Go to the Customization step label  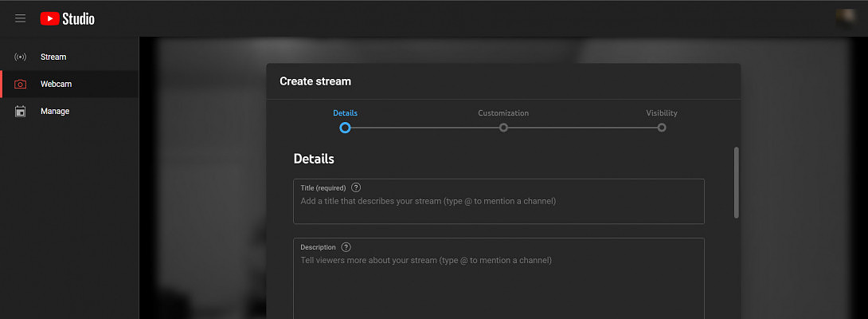click(503, 113)
